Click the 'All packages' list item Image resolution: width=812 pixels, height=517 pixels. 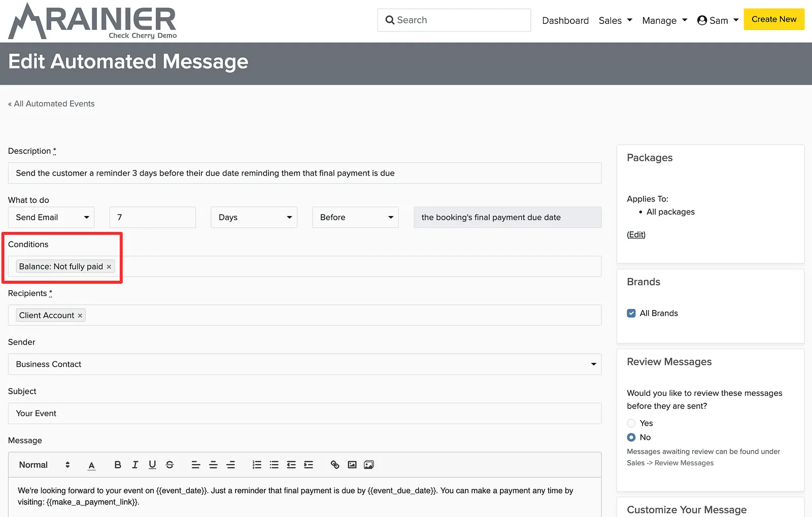click(670, 212)
